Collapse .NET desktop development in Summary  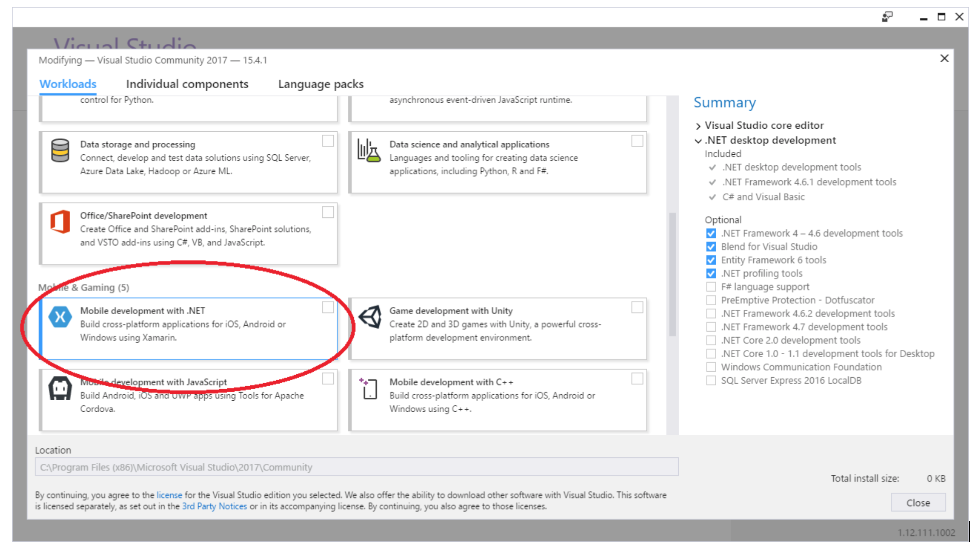698,141
